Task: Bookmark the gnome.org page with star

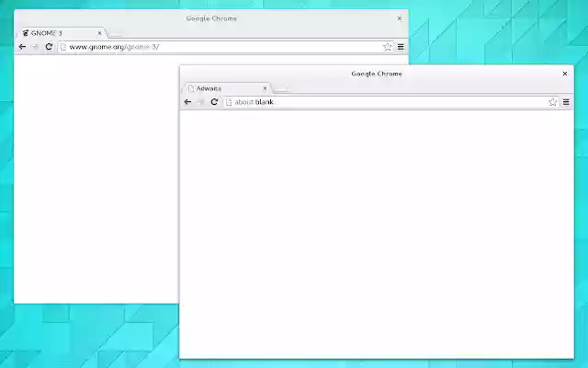Action: [x=388, y=47]
